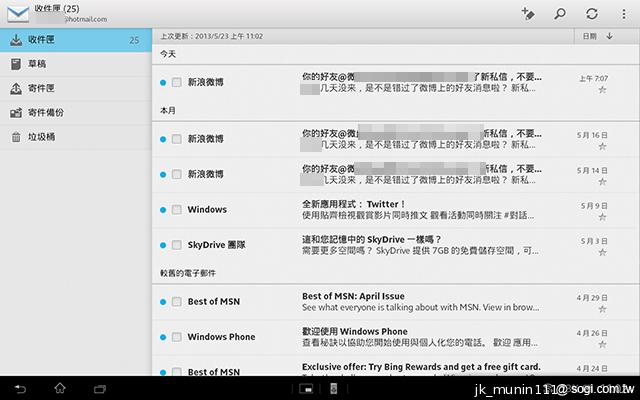Select the Windows Phone sender name
Image resolution: width=640 pixels, height=400 pixels.
(221, 337)
